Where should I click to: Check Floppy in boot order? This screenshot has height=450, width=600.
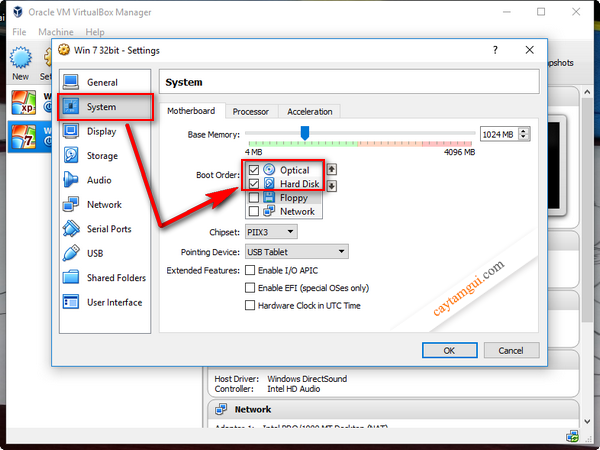254,198
